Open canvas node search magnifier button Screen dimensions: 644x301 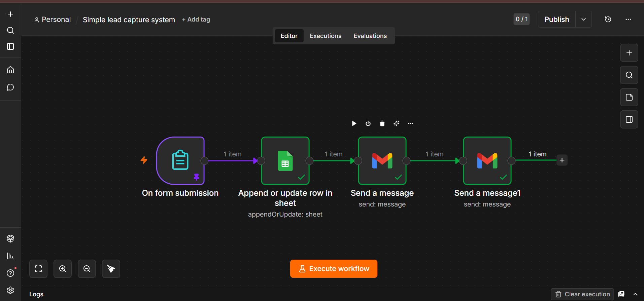pyautogui.click(x=629, y=75)
